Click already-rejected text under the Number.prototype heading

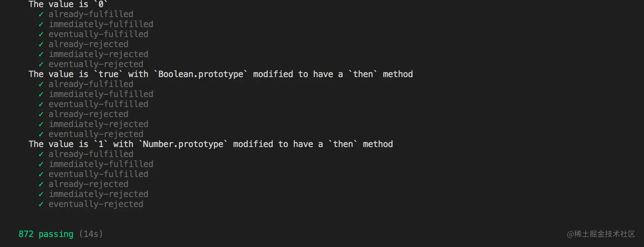click(x=88, y=184)
